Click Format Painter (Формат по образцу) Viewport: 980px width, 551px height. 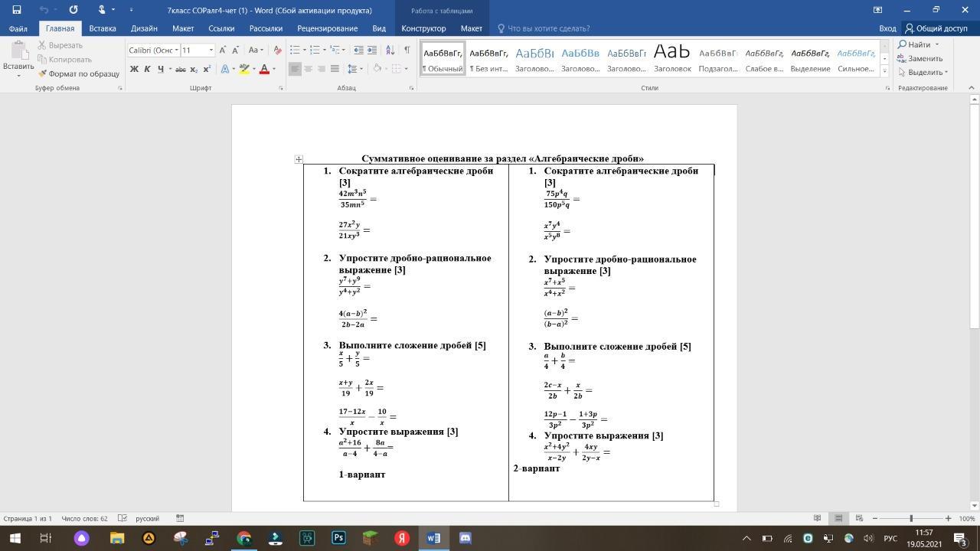[79, 73]
